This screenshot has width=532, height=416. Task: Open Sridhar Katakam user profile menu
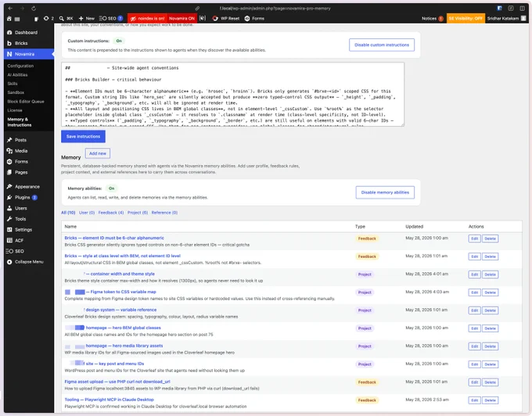pyautogui.click(x=506, y=18)
